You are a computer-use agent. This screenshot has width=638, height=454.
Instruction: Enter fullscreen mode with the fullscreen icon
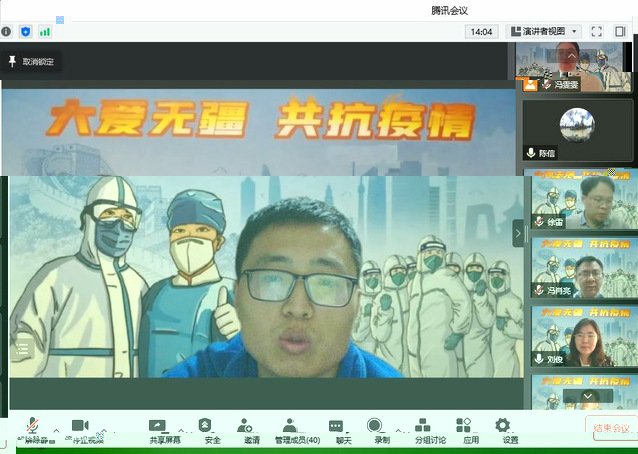(596, 31)
